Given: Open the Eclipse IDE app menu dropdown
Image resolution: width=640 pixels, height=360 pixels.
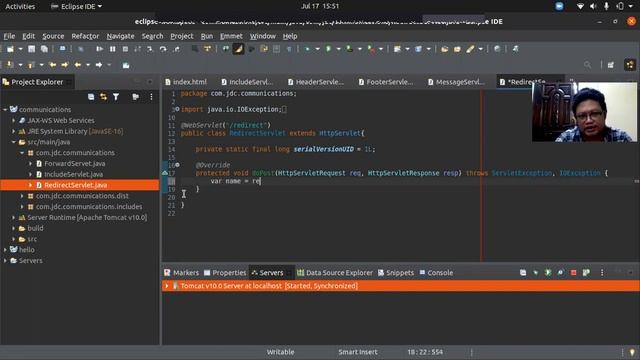Looking at the screenshot, I should (76, 7).
